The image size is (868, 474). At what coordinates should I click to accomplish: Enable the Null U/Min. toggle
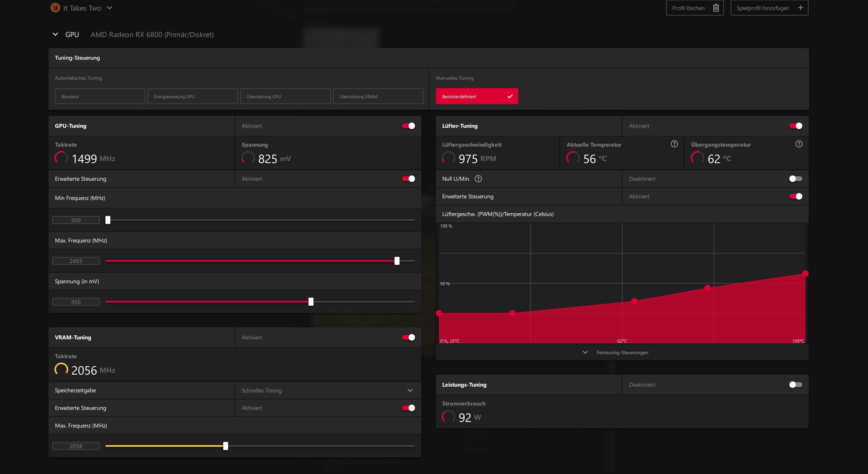pyautogui.click(x=795, y=179)
